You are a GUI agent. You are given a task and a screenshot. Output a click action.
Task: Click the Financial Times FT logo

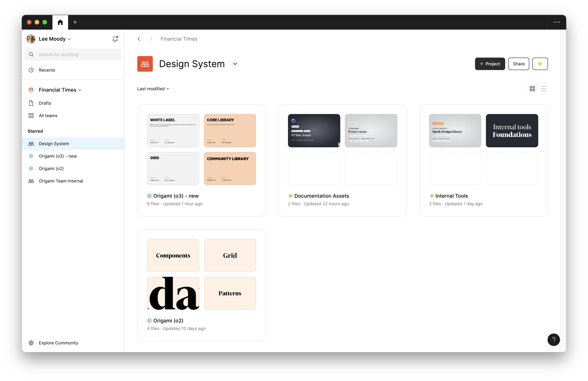click(x=31, y=90)
